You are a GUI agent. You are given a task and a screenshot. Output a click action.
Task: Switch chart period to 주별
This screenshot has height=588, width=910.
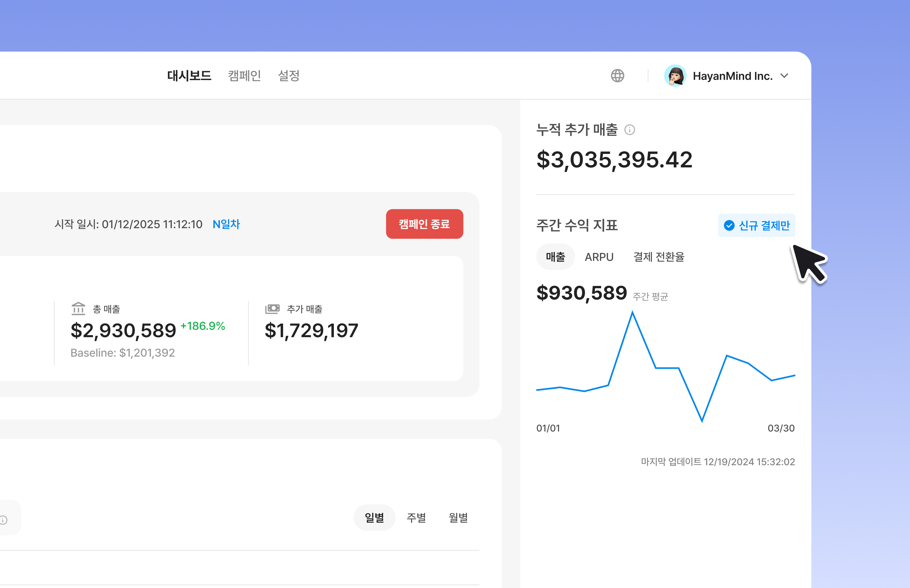click(x=416, y=518)
